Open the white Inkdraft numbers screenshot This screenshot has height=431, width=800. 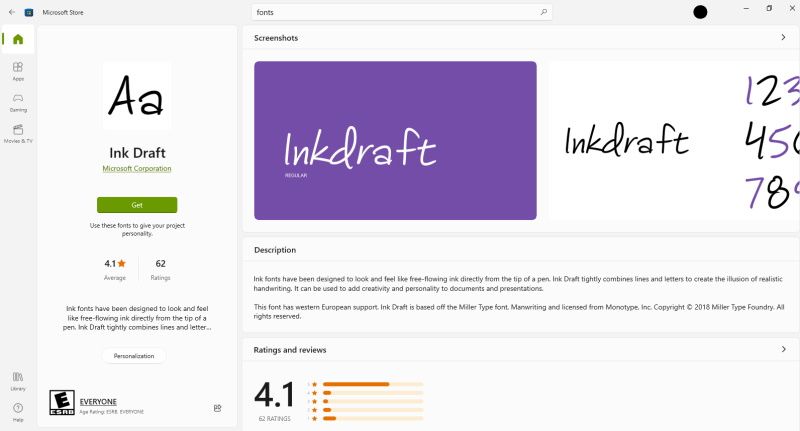(674, 141)
